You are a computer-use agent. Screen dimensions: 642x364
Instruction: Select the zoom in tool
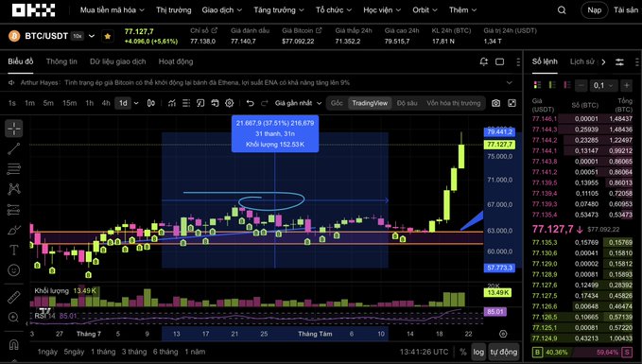(14, 318)
